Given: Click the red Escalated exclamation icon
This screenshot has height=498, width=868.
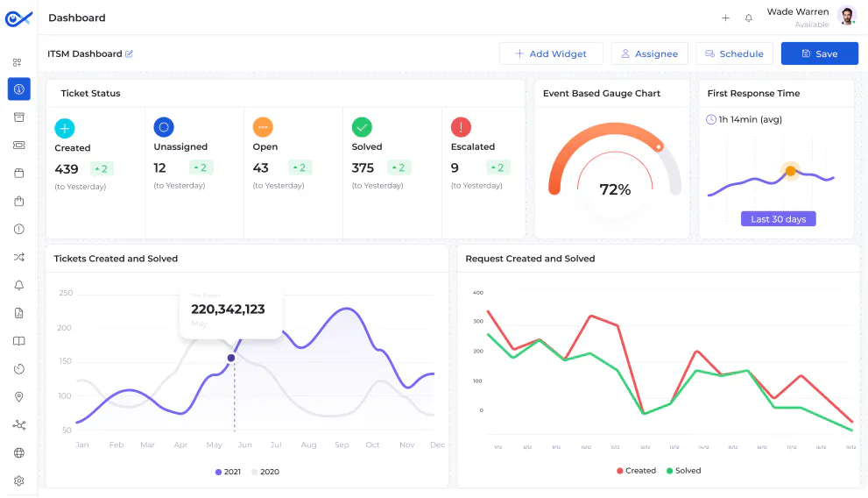Looking at the screenshot, I should tap(461, 127).
